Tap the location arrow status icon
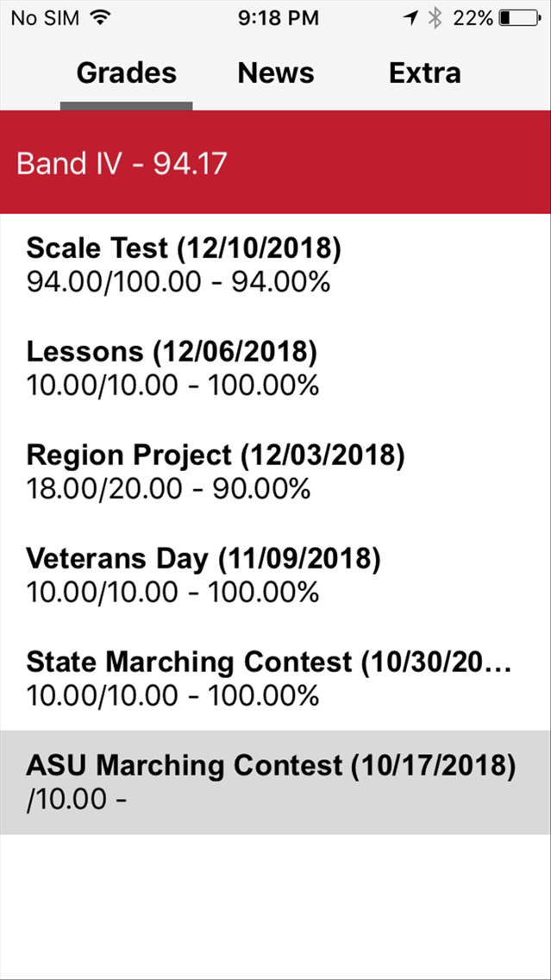The height and width of the screenshot is (980, 551). pos(410,18)
